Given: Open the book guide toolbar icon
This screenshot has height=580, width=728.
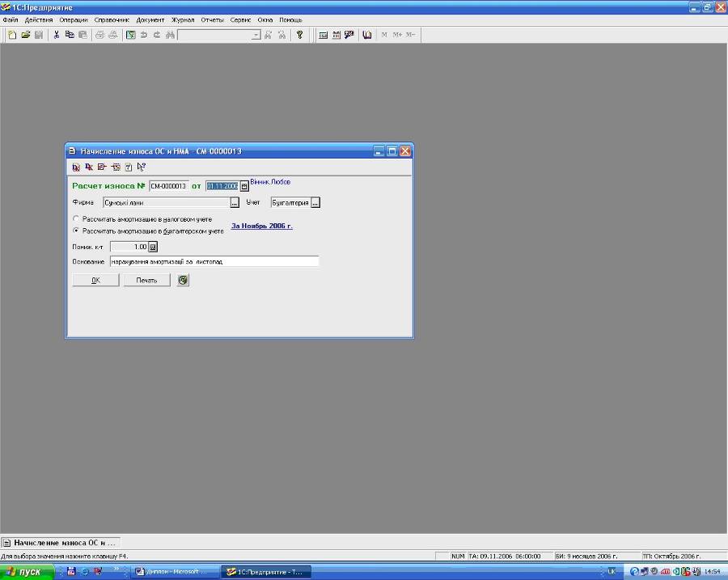Looking at the screenshot, I should click(x=366, y=35).
